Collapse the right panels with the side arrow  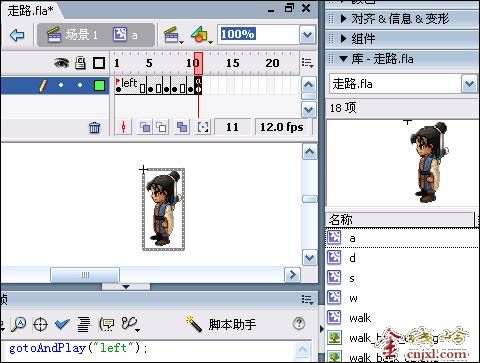(x=322, y=329)
